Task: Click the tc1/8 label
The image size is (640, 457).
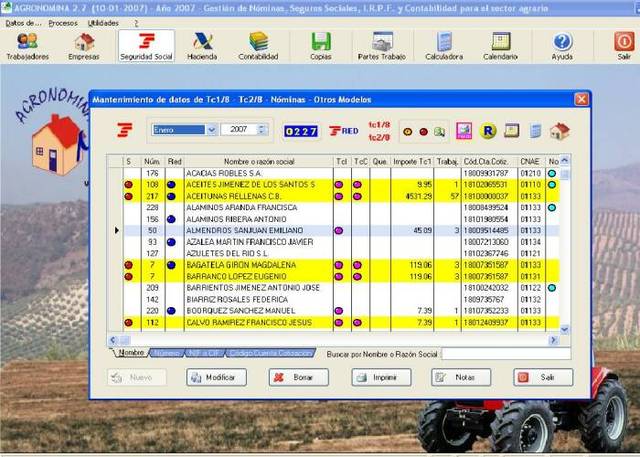Action: point(379,125)
